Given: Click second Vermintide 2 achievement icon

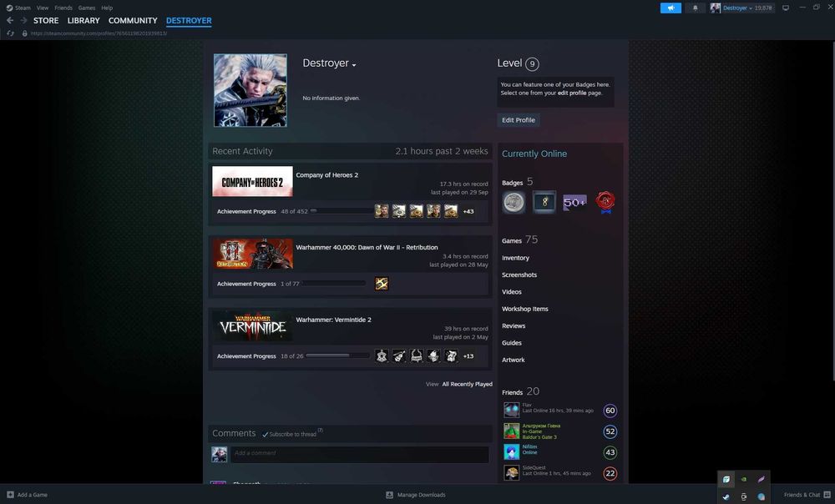Looking at the screenshot, I should (x=399, y=356).
